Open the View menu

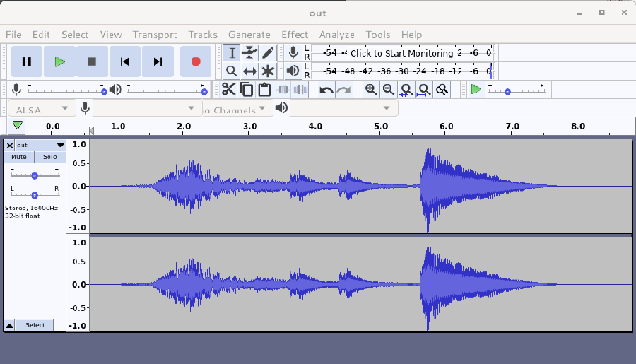111,35
